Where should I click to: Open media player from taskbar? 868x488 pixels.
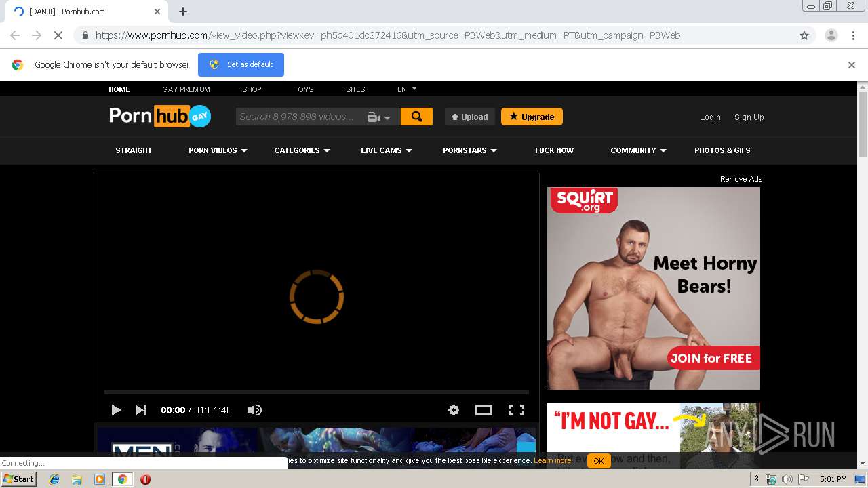coord(99,479)
